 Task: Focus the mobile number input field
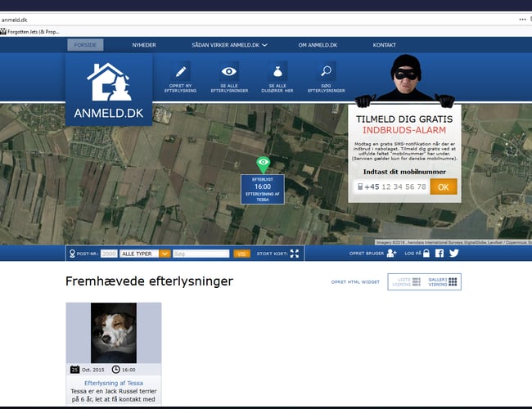[x=391, y=187]
